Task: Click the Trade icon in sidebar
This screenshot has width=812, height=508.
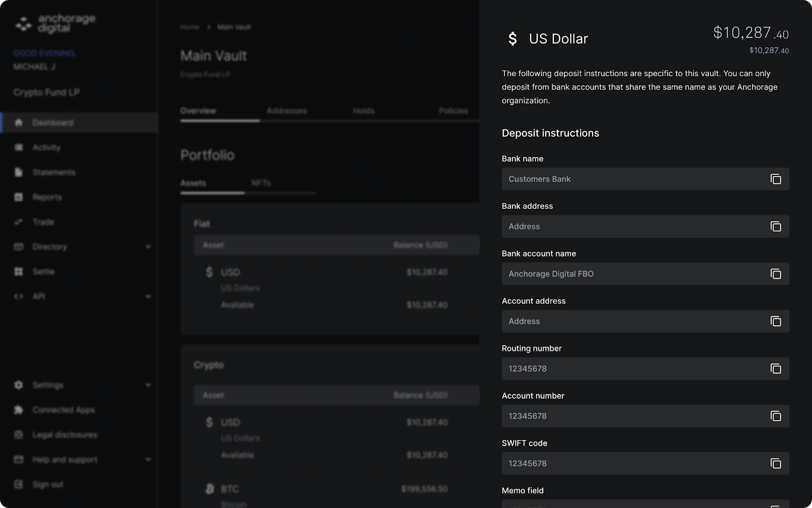Action: tap(19, 222)
